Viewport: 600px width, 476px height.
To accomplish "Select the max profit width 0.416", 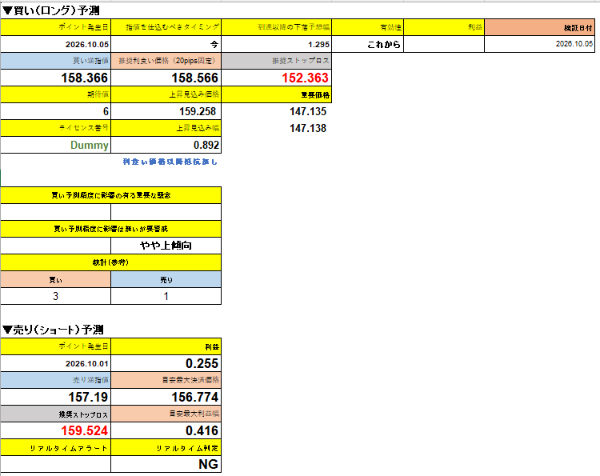I will 166,430.
